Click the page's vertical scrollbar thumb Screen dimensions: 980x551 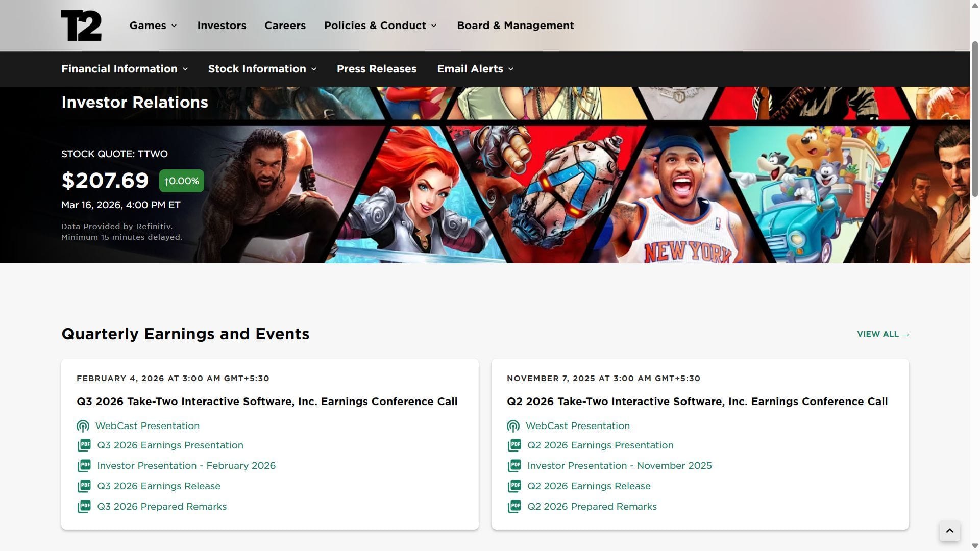click(975, 119)
